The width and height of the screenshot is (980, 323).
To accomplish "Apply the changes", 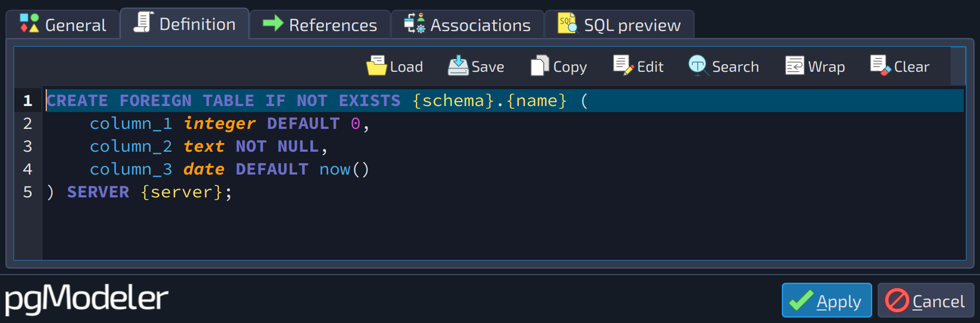I will pyautogui.click(x=826, y=300).
